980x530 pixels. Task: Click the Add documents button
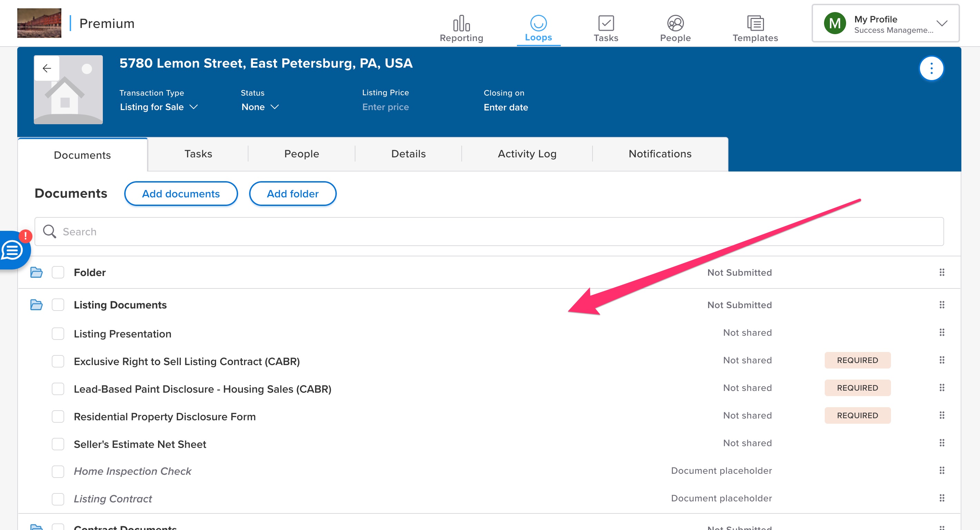(x=181, y=194)
